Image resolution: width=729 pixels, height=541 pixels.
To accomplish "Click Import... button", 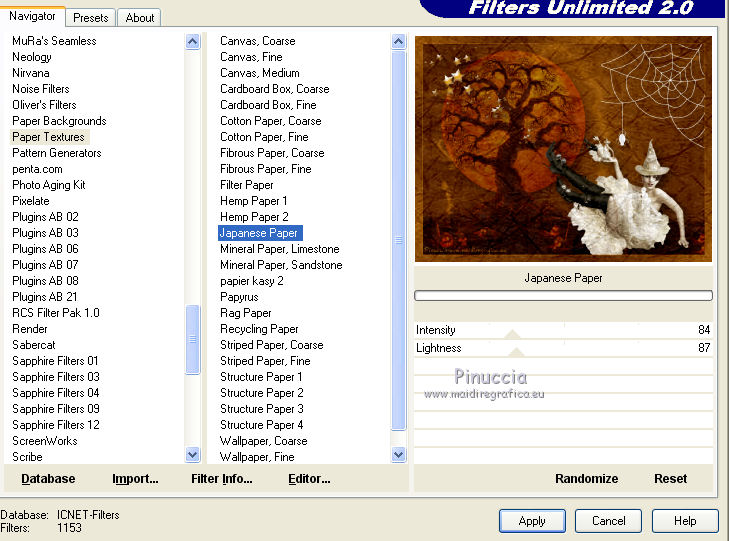I will coord(135,479).
